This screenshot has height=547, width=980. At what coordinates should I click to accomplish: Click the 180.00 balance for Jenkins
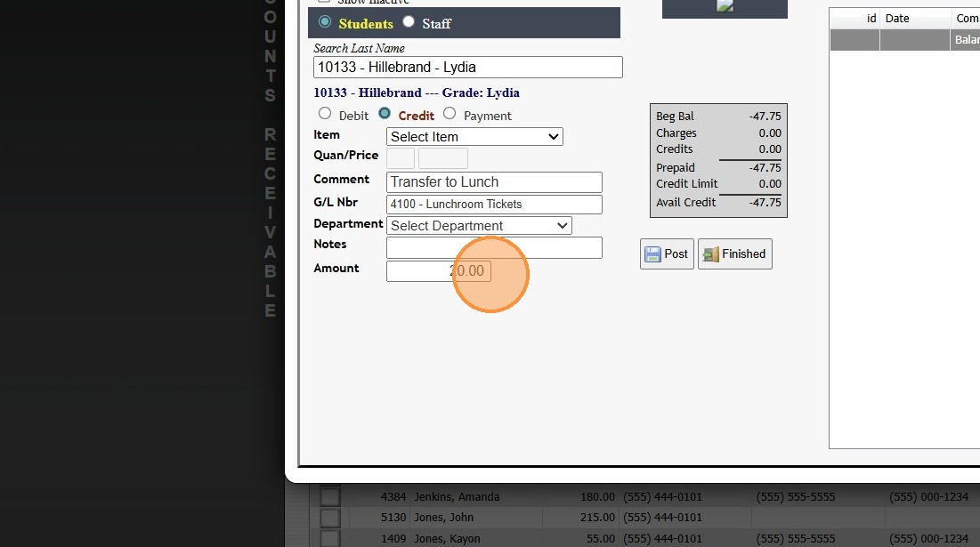[597, 497]
